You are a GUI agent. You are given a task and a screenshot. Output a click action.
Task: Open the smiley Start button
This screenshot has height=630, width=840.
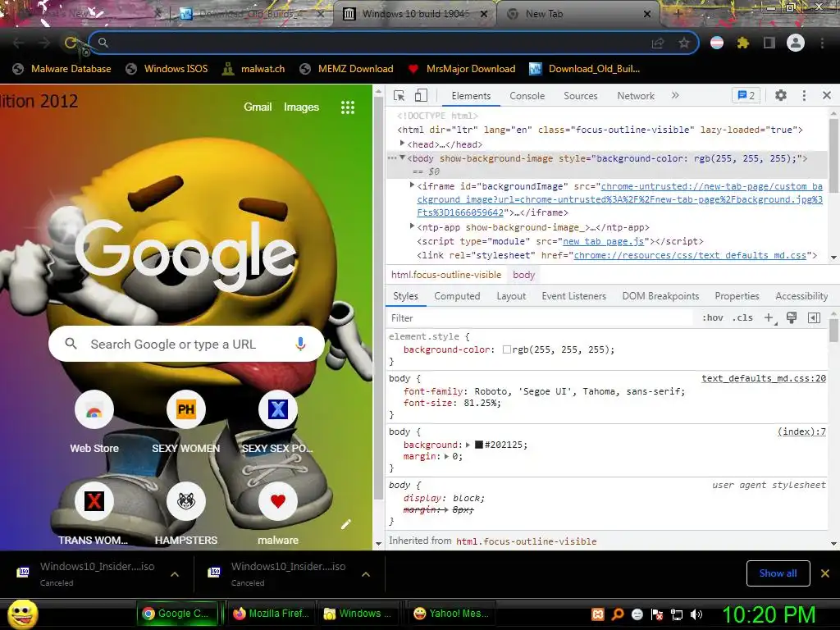point(22,614)
